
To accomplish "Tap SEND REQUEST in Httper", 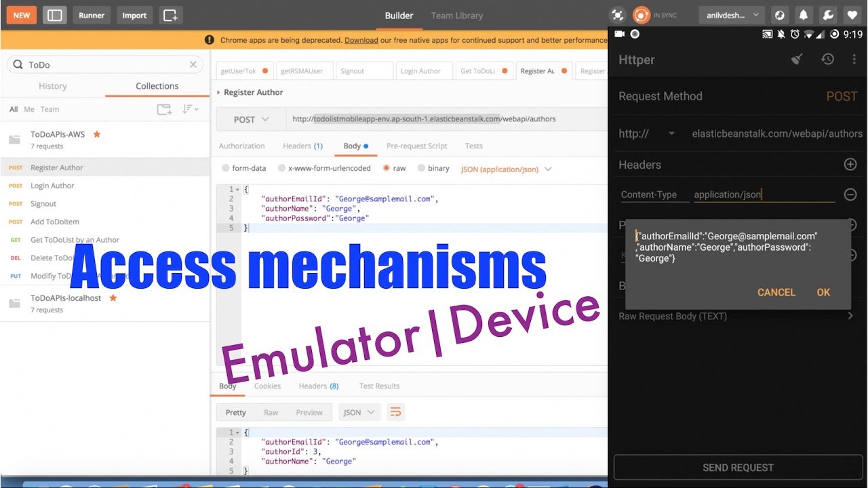I will click(738, 467).
